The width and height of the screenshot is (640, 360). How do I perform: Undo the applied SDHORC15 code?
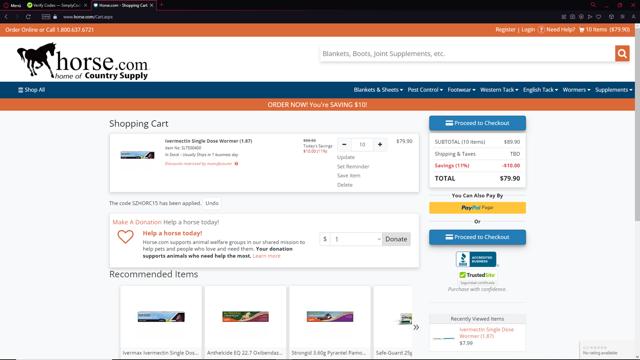212,203
